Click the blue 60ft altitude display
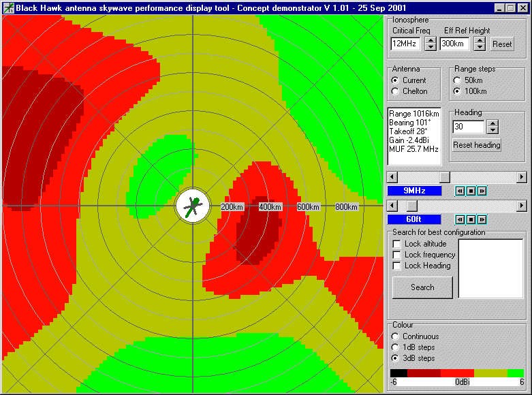Image resolution: width=532 pixels, height=395 pixels. point(414,219)
